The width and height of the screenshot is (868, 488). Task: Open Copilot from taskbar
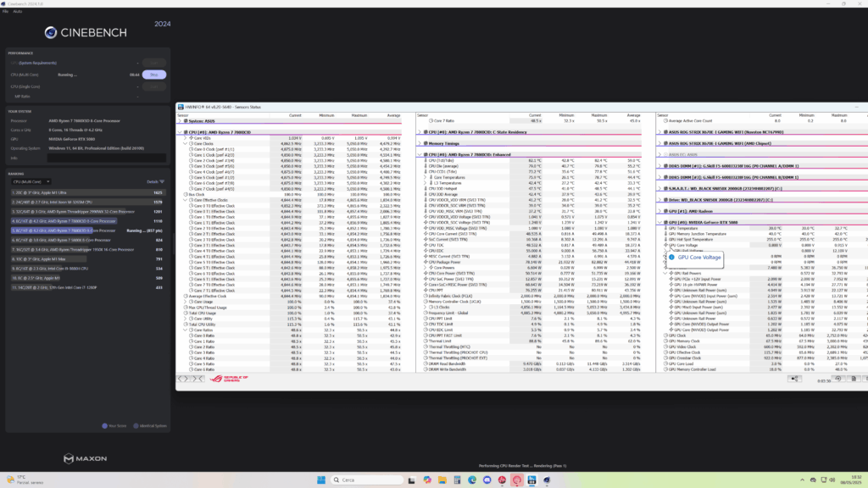[427, 480]
